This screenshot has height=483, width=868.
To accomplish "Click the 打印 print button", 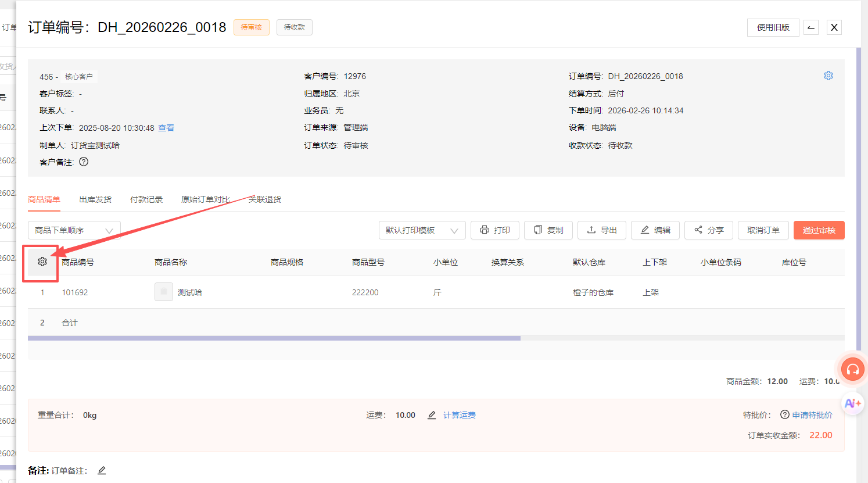I will 495,230.
